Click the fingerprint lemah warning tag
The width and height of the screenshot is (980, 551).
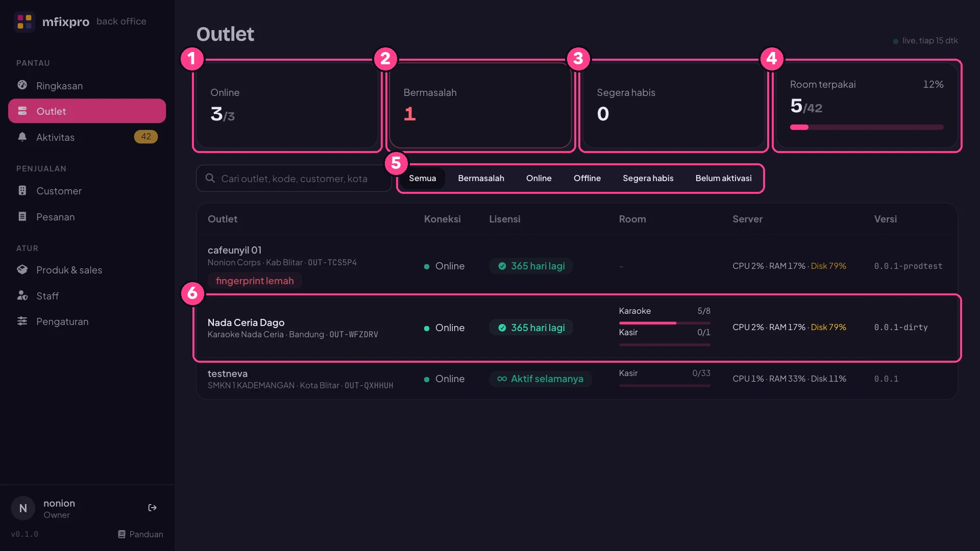[x=255, y=281]
